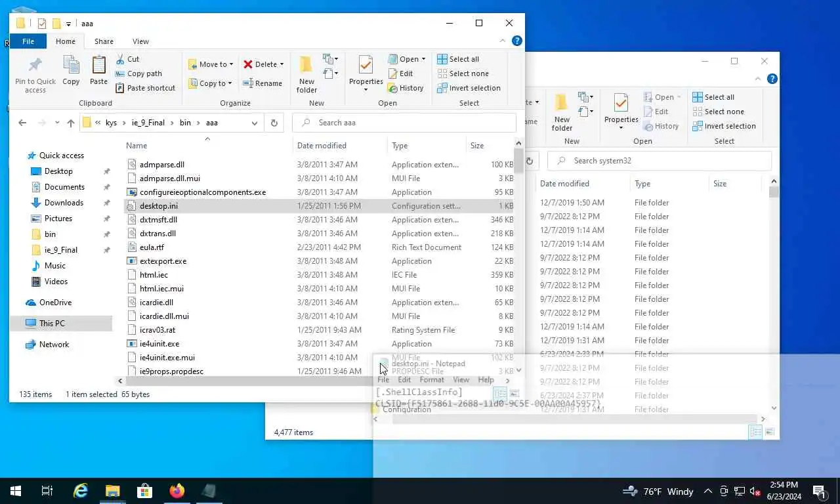840x504 pixels.
Task: Click Select none in aaa window
Action: click(x=463, y=73)
